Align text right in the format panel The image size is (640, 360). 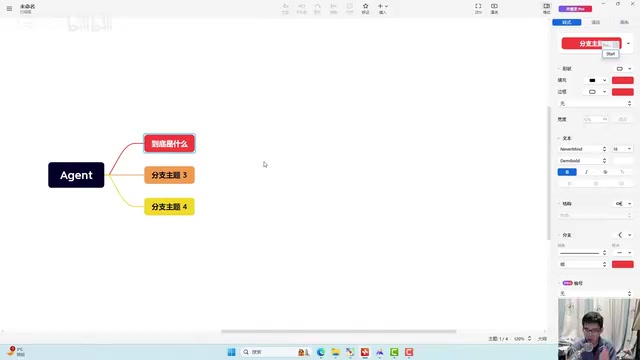point(621,184)
